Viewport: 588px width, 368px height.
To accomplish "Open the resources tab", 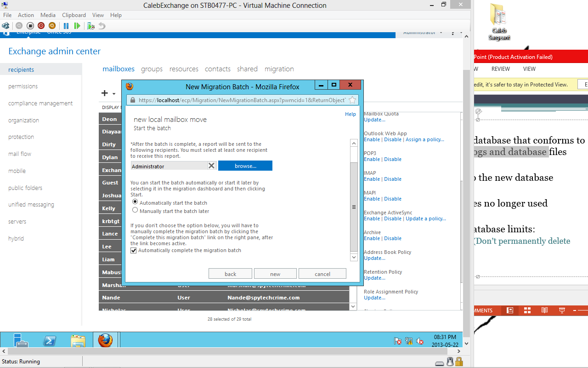I will click(x=184, y=69).
